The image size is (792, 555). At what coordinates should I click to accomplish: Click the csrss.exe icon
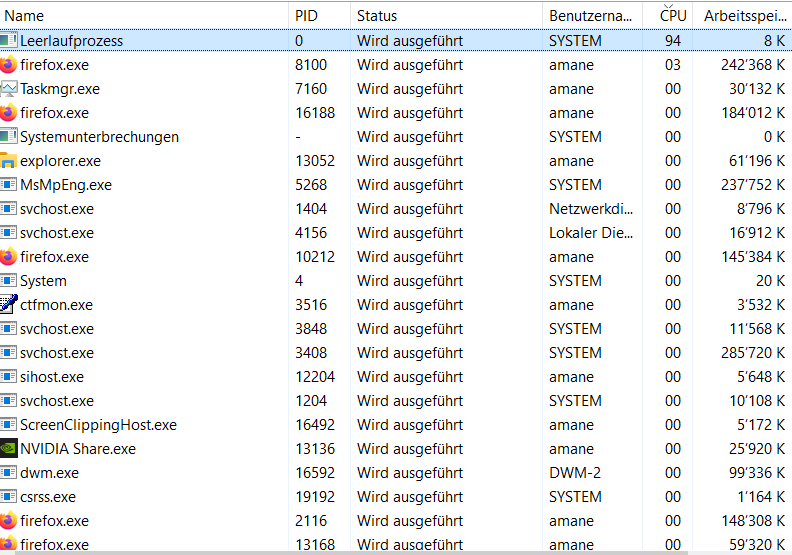9,496
